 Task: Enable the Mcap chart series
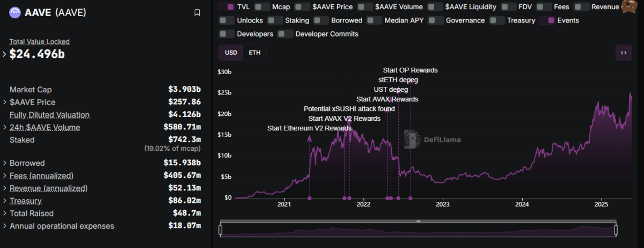[273, 7]
